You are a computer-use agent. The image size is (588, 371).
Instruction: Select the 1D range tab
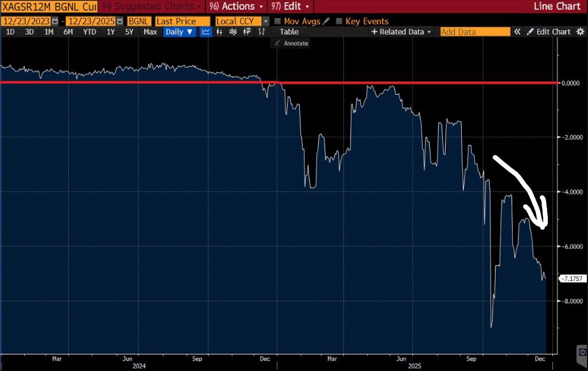click(10, 32)
